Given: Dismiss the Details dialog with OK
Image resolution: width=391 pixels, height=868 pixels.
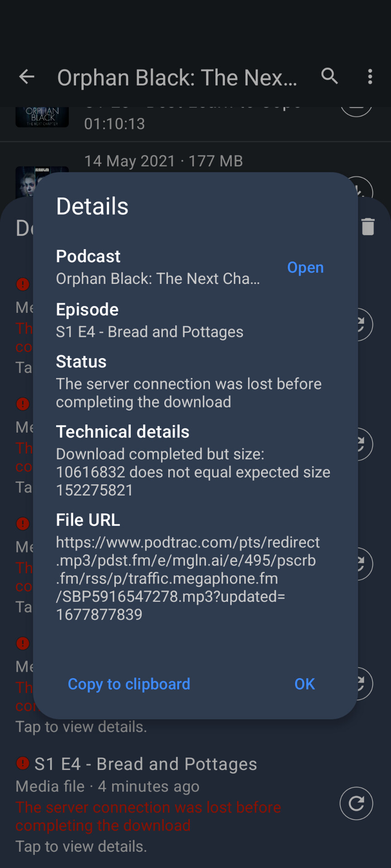Looking at the screenshot, I should (x=305, y=684).
